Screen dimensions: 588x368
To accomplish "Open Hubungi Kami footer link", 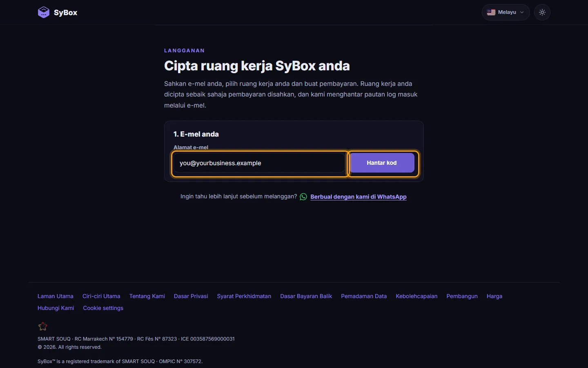I will (x=56, y=308).
